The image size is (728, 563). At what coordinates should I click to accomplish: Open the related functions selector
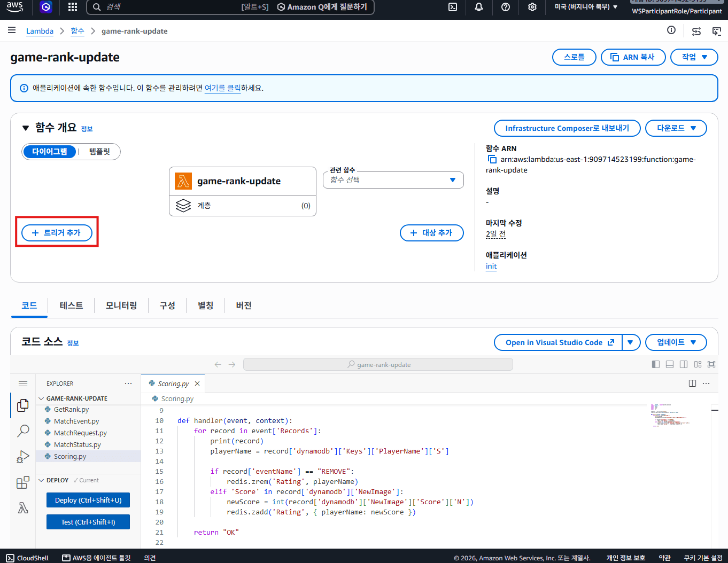tap(393, 180)
